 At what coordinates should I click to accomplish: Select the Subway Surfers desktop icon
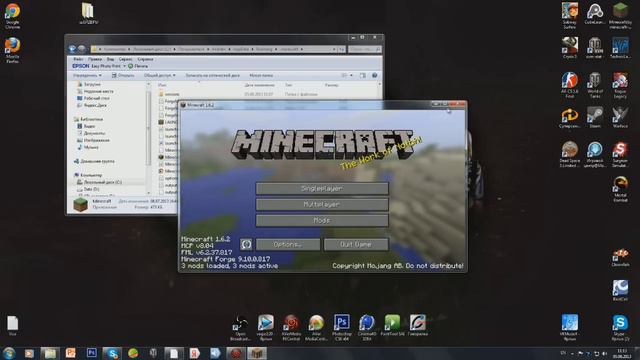pos(569,16)
